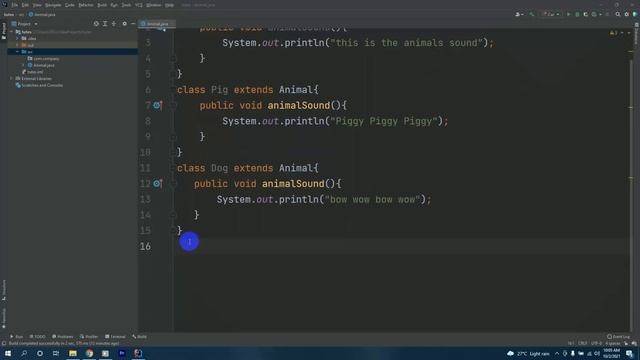The width and height of the screenshot is (640, 360).
Task: Click the green Run button in toolbar
Action: pyautogui.click(x=568, y=14)
